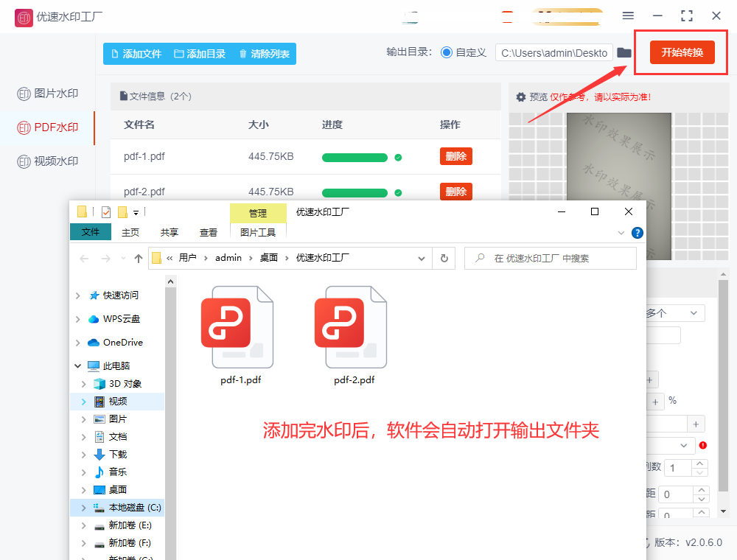Click the progress bar of pdf-1.pdf

[x=354, y=158]
